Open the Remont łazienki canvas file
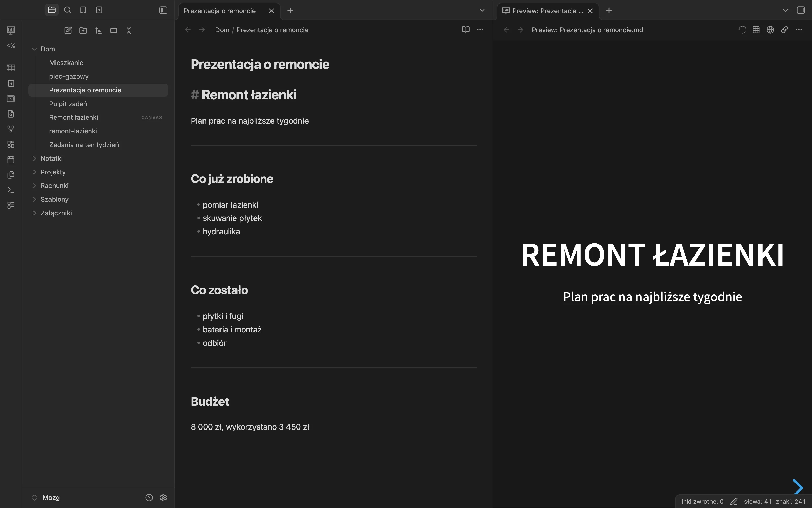This screenshot has height=508, width=812. click(98, 117)
